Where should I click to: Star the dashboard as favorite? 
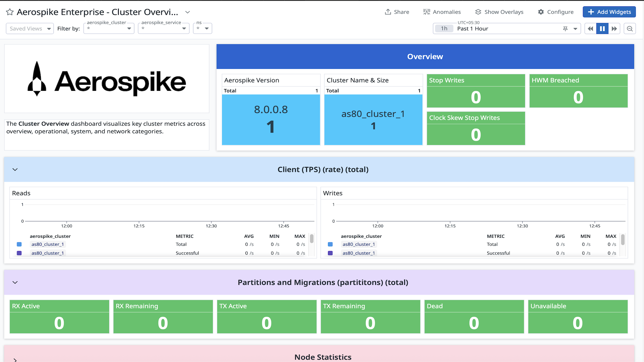(10, 12)
